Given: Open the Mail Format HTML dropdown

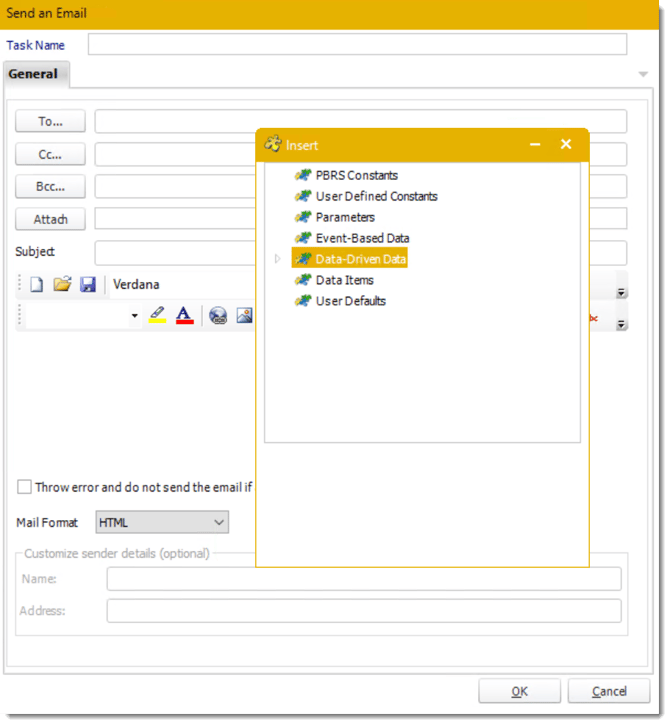Looking at the screenshot, I should 162,522.
